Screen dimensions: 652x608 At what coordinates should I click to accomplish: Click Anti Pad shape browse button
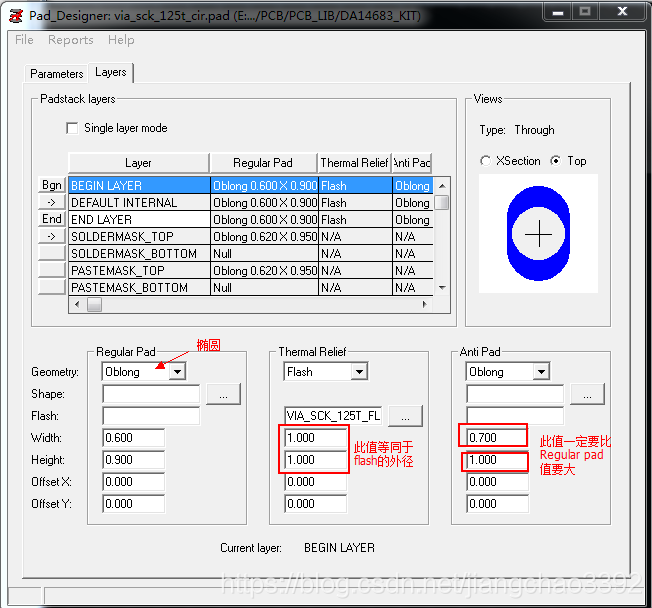587,394
